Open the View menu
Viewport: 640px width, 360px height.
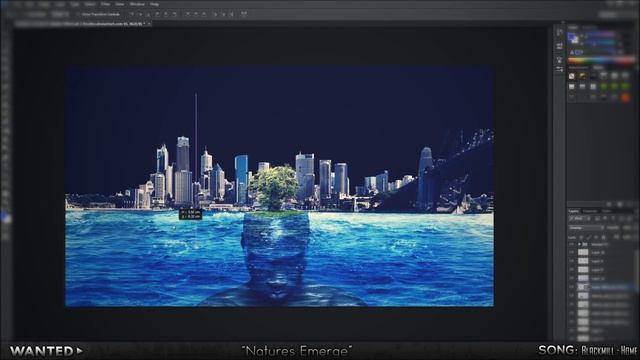120,4
